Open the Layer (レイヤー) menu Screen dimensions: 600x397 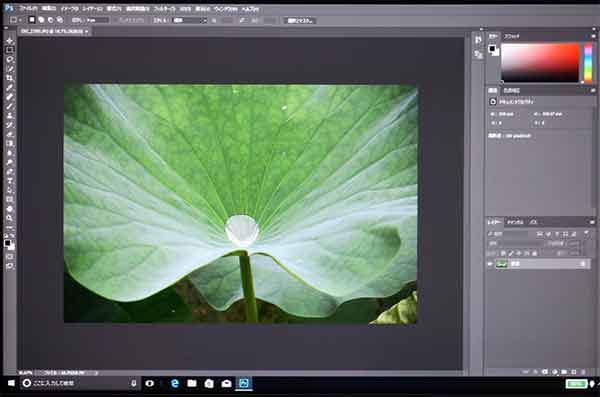coord(92,8)
